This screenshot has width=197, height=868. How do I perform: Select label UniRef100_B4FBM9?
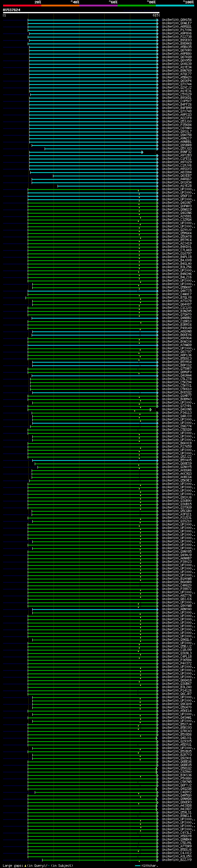pos(177,108)
